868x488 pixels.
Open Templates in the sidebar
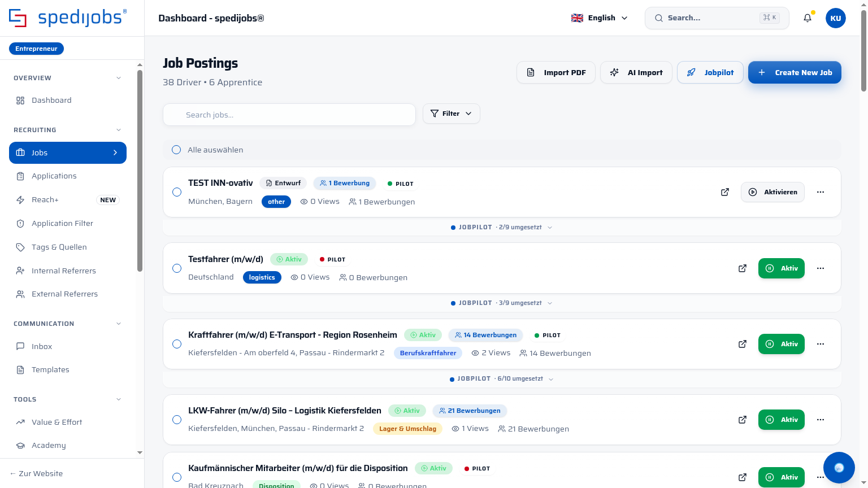pyautogui.click(x=68, y=370)
